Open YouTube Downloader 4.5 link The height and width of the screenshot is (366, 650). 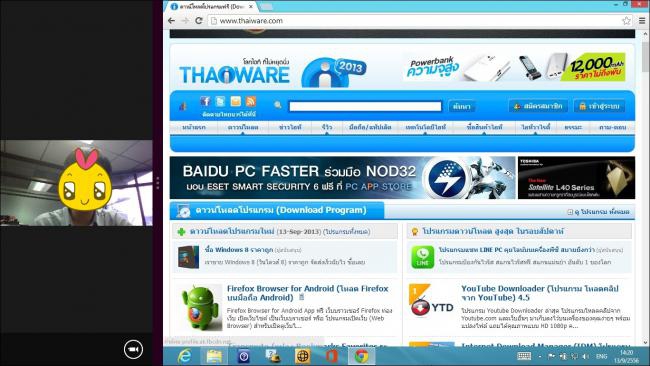pos(540,293)
